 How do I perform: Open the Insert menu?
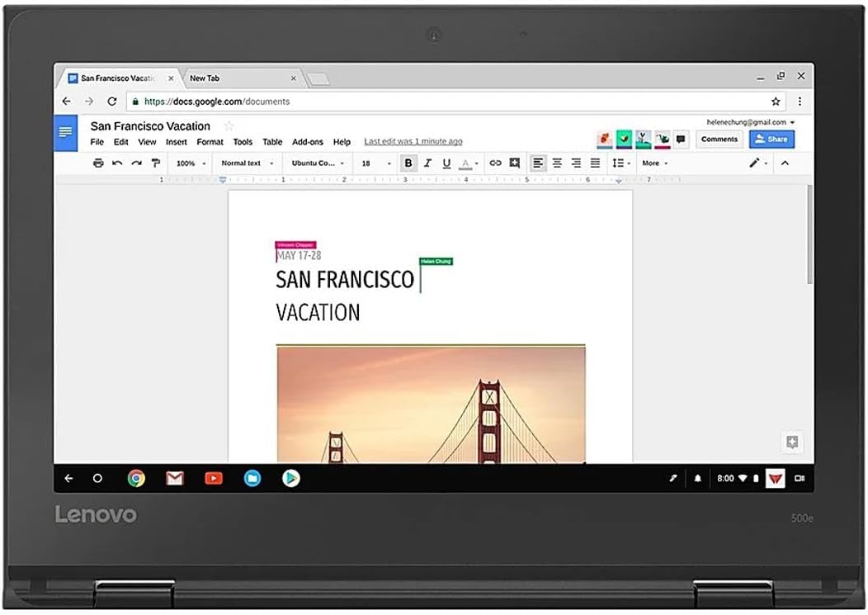point(177,142)
